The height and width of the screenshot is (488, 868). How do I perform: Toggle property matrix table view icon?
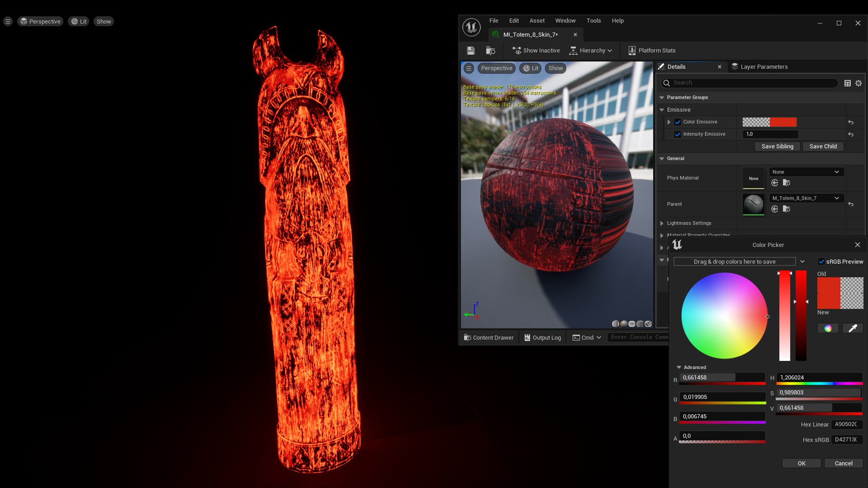848,83
